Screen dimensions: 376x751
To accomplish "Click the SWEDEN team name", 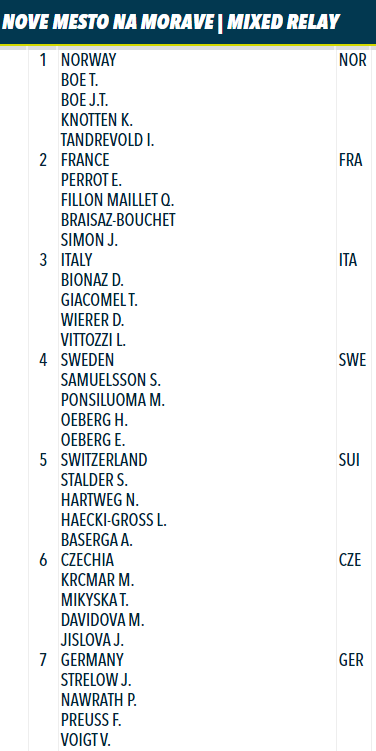I will point(88,360).
